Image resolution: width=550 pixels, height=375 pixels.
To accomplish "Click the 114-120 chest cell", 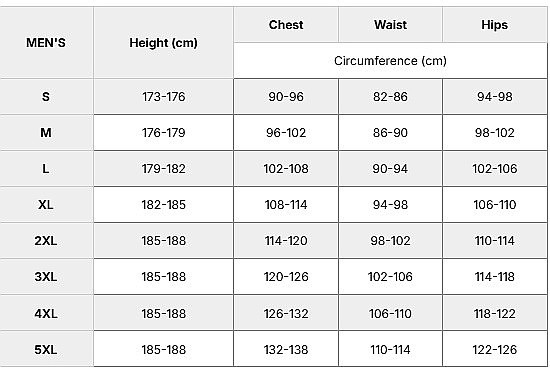I will pyautogui.click(x=286, y=241).
